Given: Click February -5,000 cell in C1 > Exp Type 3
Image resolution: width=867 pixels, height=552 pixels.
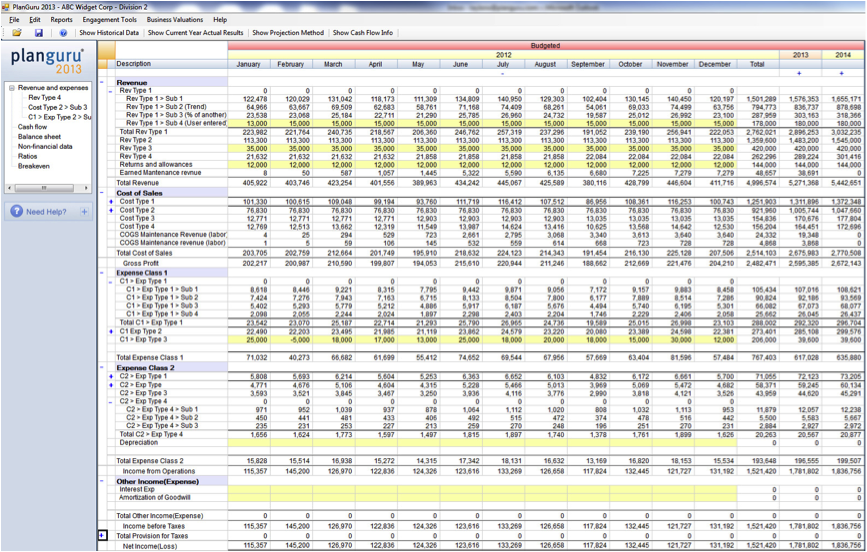Looking at the screenshot, I should coord(291,340).
